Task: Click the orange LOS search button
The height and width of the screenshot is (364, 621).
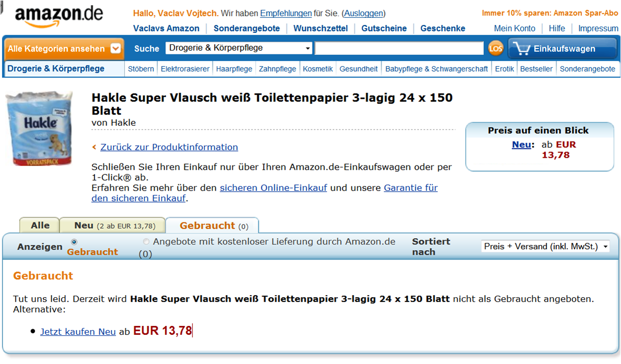Action: pos(496,49)
